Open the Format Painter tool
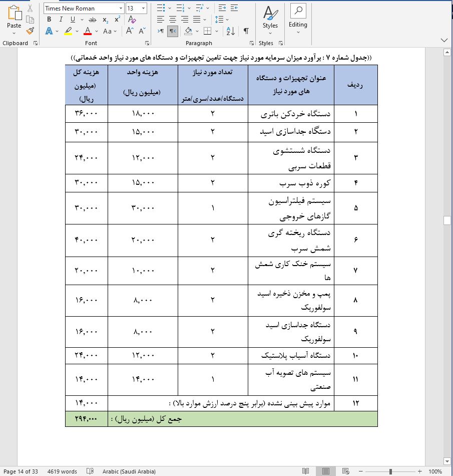Screen dimensions: 453x476 click(30, 31)
